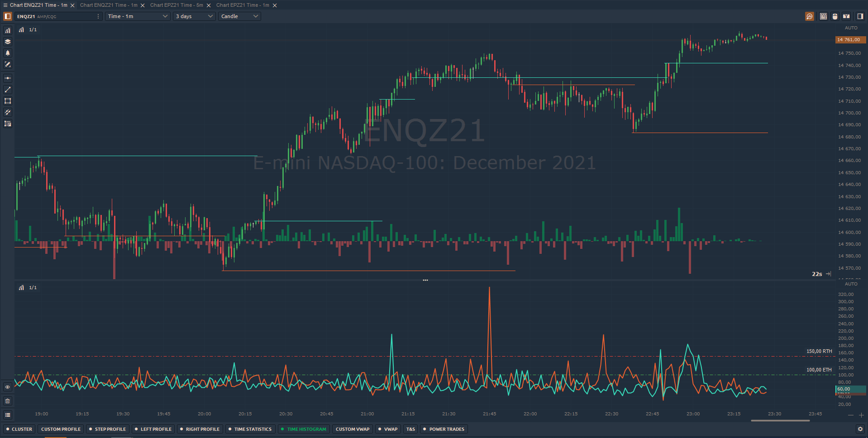Image resolution: width=868 pixels, height=438 pixels.
Task: Open the Time - 1m aggregation dropdown
Action: [x=137, y=16]
